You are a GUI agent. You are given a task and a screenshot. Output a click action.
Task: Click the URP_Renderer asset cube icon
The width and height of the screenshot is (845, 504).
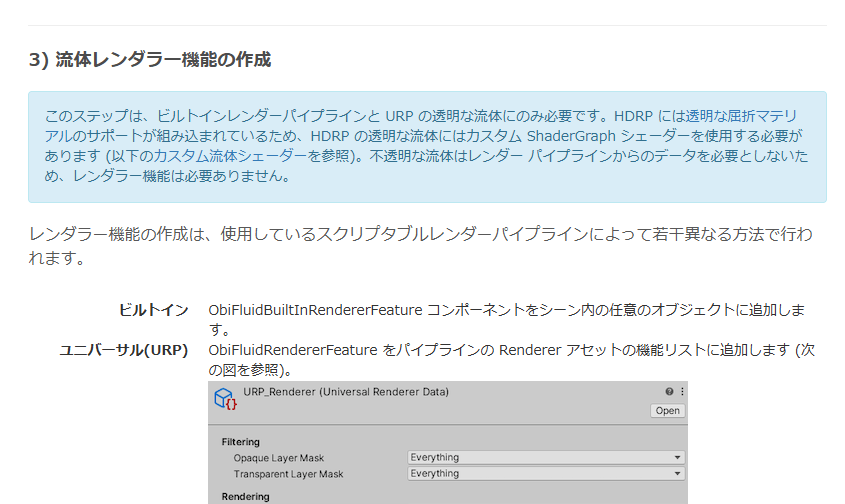coord(225,399)
